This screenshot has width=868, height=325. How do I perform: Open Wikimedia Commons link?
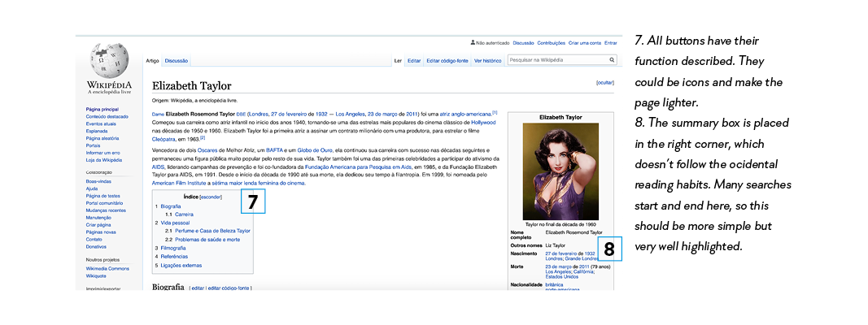pyautogui.click(x=107, y=268)
